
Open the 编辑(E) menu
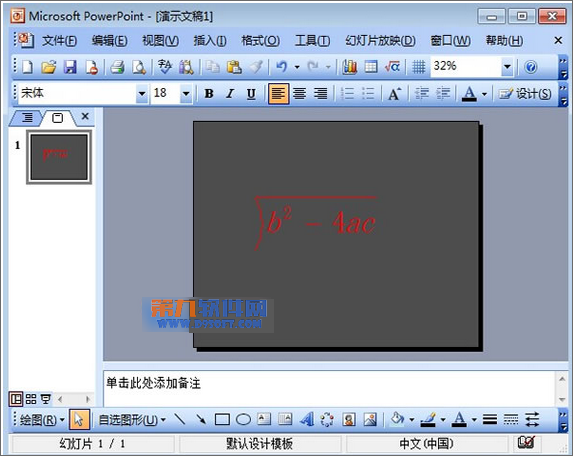click(x=110, y=41)
